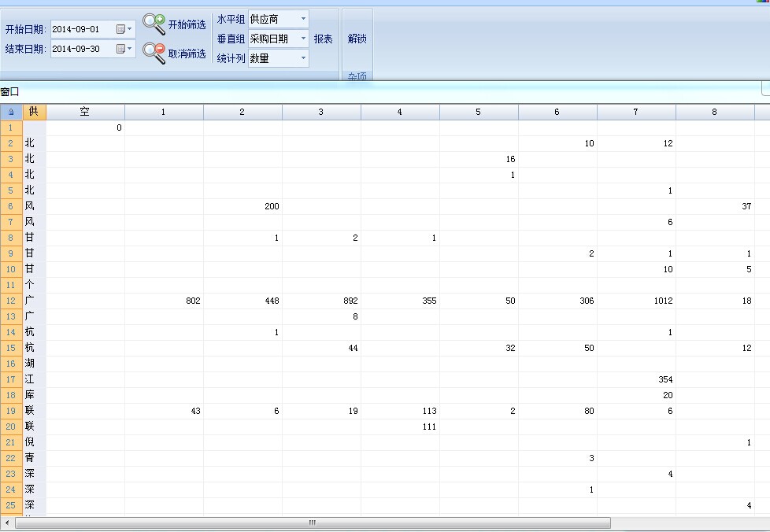Select column header 5

coord(479,112)
